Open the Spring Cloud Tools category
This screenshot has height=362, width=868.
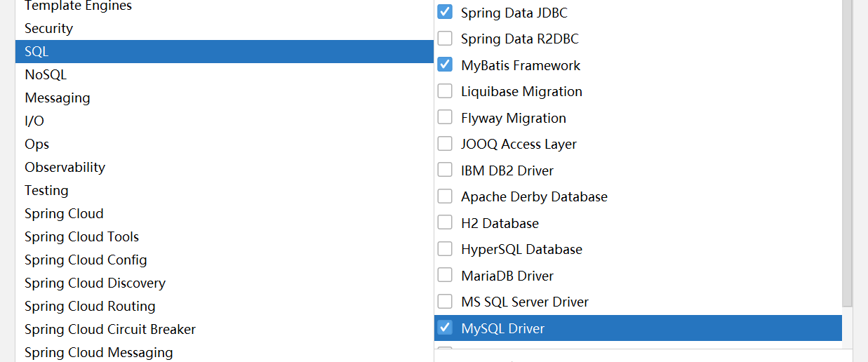coord(225,237)
